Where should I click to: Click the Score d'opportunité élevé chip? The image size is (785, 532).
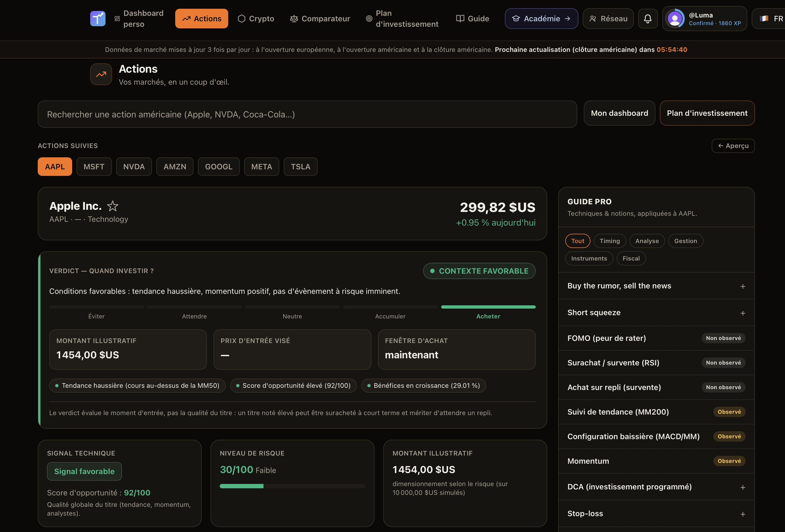293,386
